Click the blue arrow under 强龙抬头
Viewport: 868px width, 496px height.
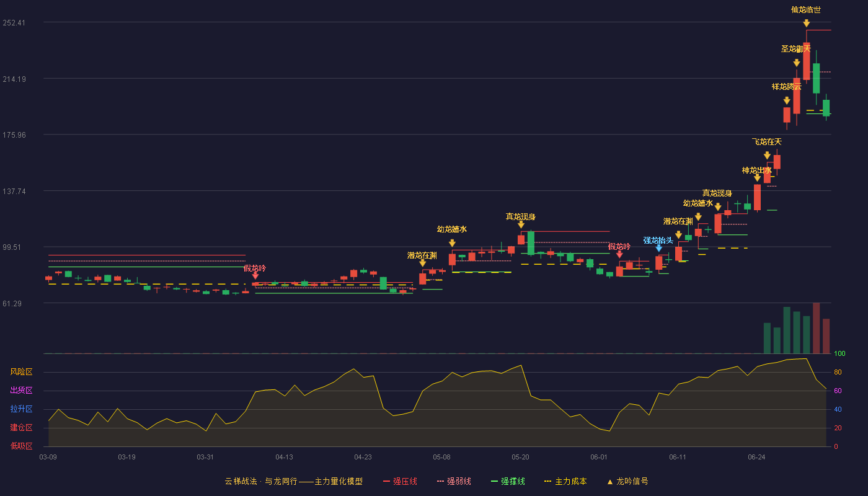(658, 248)
